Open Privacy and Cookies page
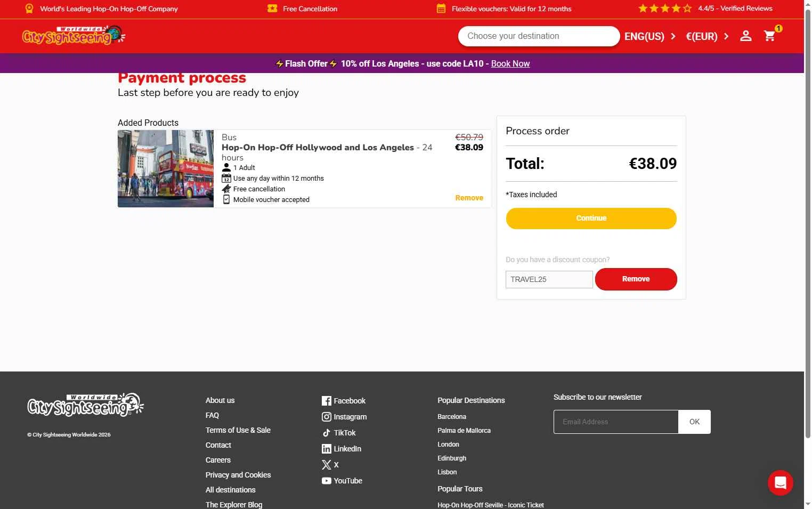The height and width of the screenshot is (509, 812). 238,475
